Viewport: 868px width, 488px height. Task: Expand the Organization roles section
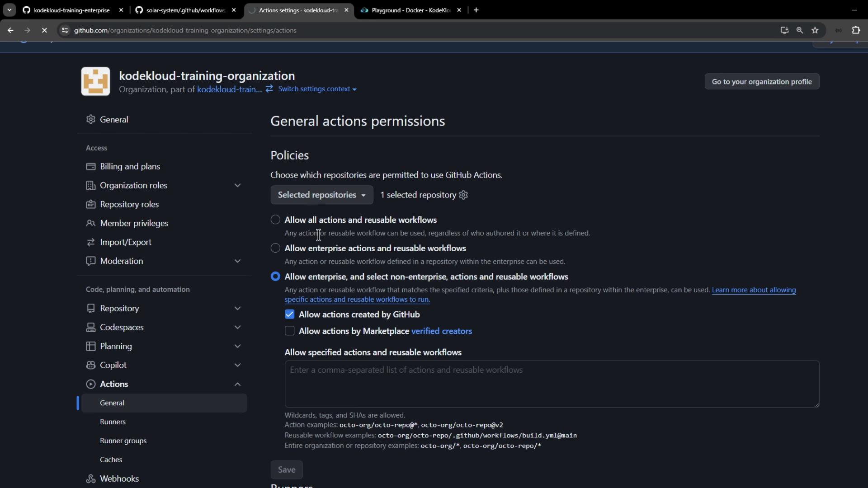(x=237, y=185)
